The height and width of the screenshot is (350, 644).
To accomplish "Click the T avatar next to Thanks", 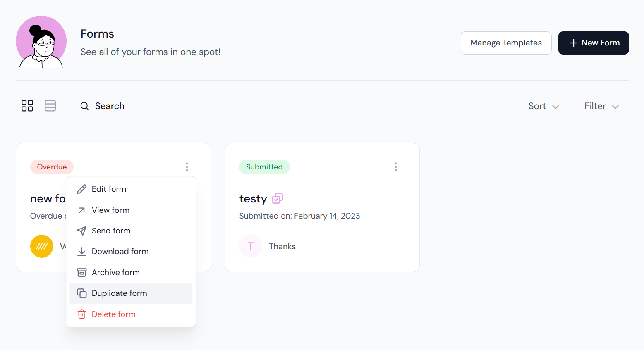I will [251, 246].
